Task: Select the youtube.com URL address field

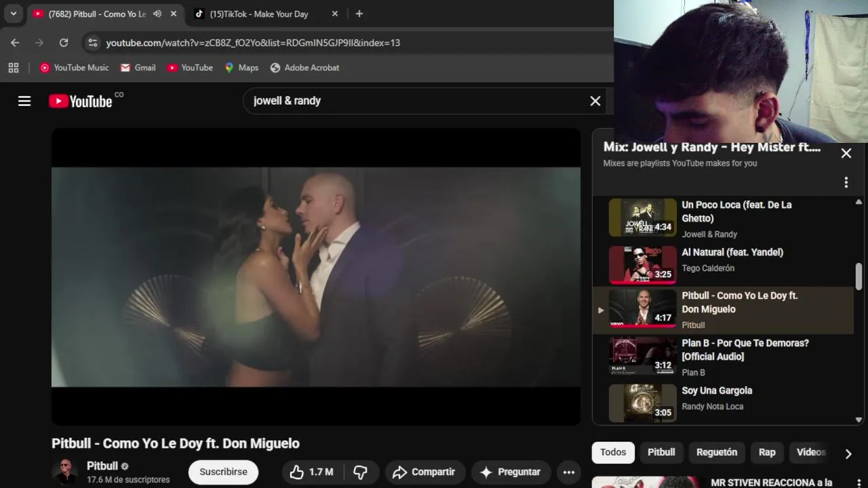Action: pyautogui.click(x=253, y=43)
